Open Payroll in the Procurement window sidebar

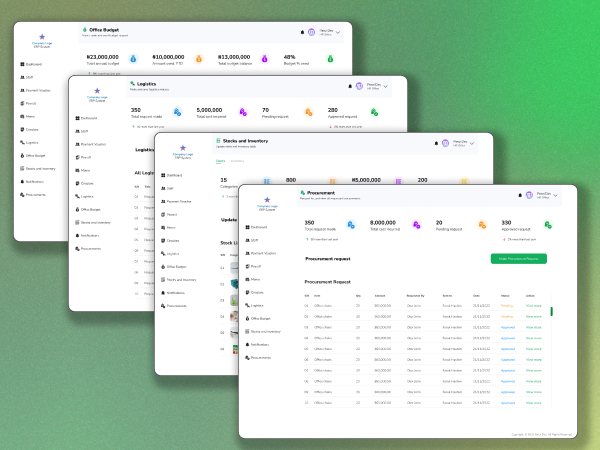click(253, 266)
